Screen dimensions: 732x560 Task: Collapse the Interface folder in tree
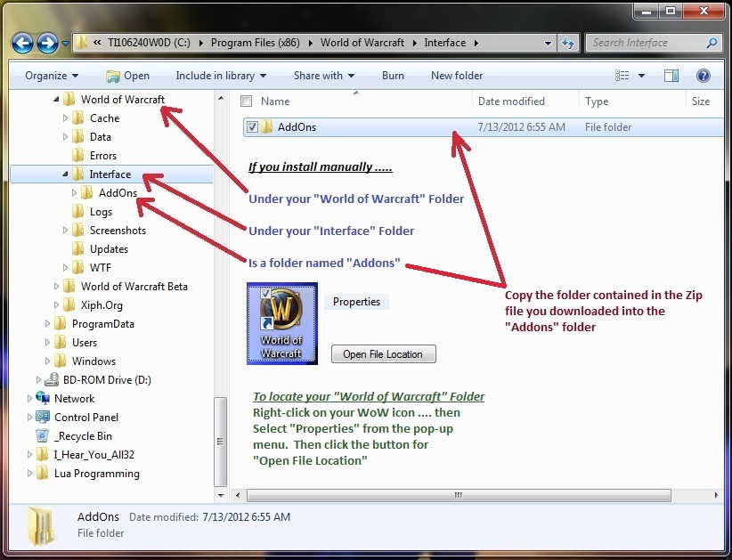[65, 174]
